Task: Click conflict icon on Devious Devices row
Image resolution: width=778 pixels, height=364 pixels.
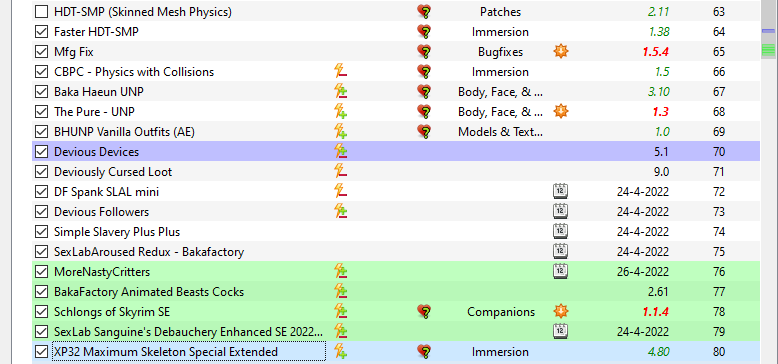Action: coord(340,151)
